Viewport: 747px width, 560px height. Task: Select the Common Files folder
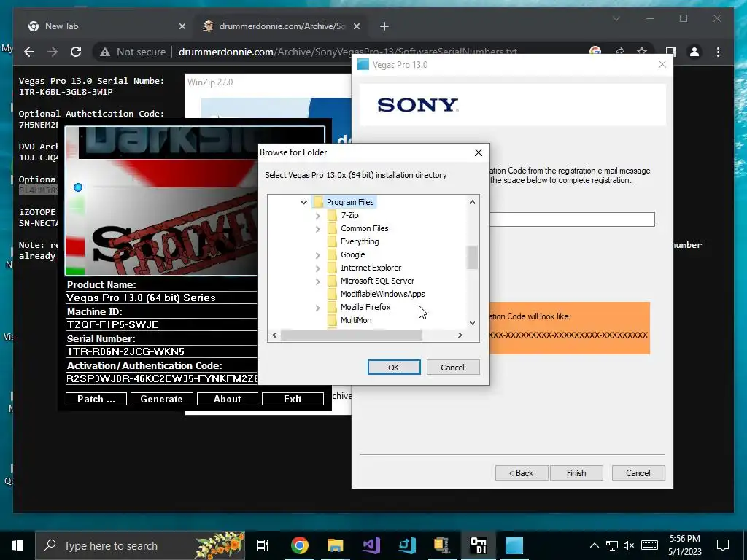365,228
